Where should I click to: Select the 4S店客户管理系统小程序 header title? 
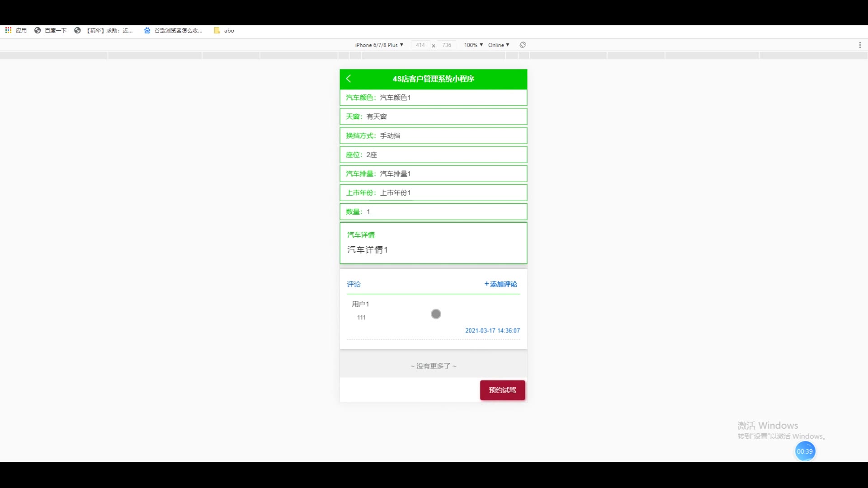(433, 79)
